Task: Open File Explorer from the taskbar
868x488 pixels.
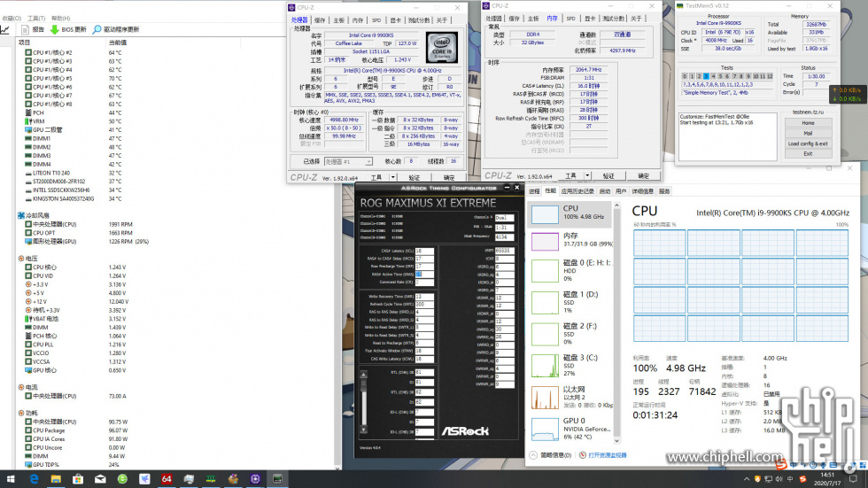Action: click(x=56, y=479)
